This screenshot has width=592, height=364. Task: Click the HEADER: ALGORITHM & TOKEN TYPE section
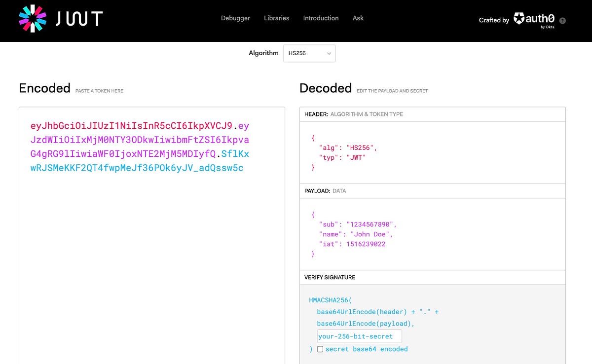point(354,114)
